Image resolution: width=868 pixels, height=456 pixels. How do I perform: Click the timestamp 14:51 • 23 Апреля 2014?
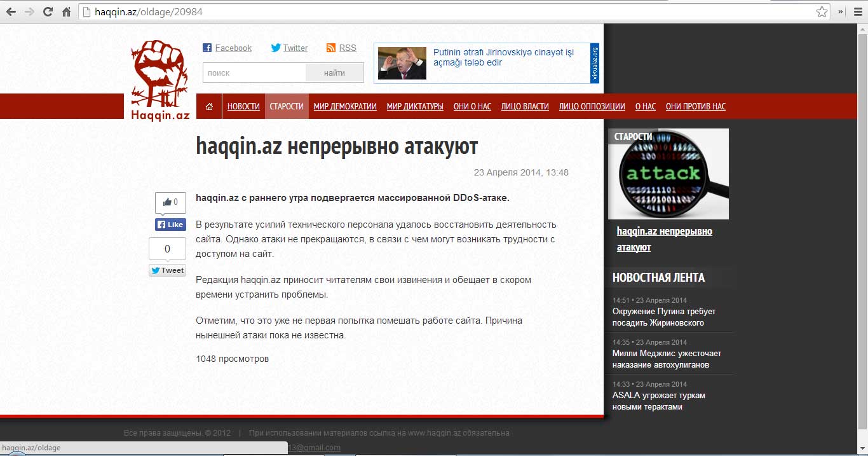(649, 300)
